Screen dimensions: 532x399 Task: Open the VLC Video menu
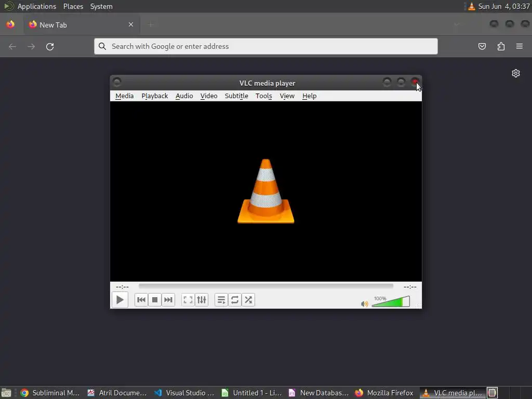(209, 96)
